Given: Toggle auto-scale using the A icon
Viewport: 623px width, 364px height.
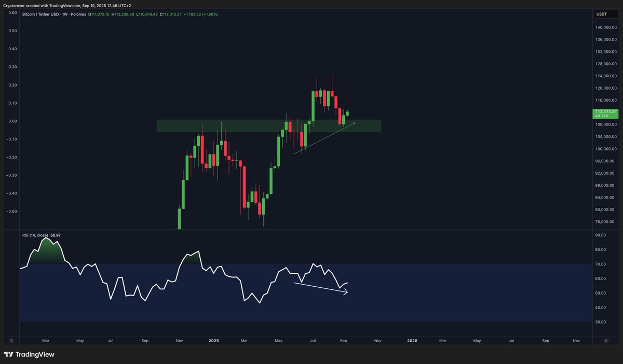Looking at the screenshot, I should pyautogui.click(x=605, y=341).
